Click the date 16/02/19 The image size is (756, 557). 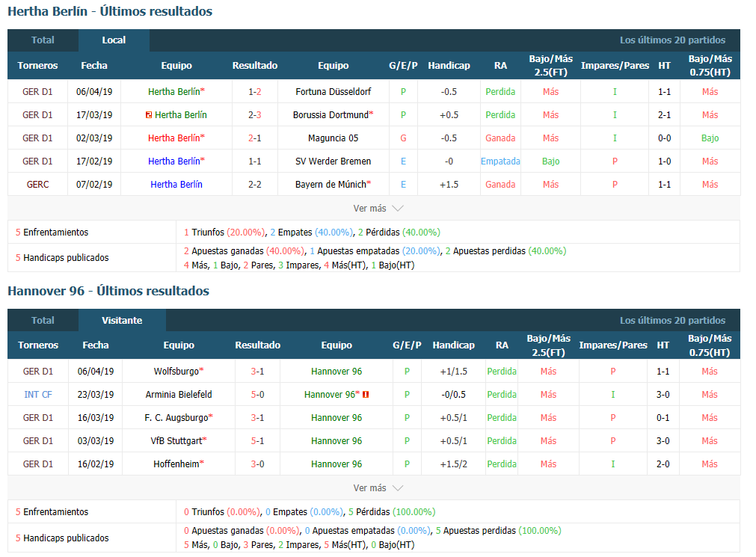point(96,464)
